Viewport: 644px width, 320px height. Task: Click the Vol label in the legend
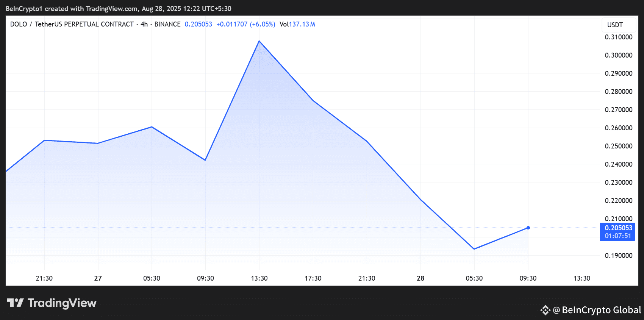click(284, 24)
